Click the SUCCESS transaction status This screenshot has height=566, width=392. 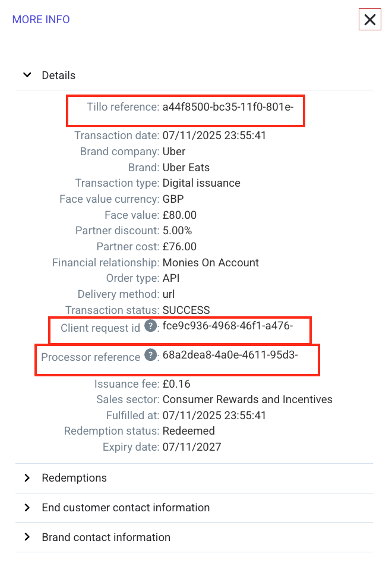(186, 310)
